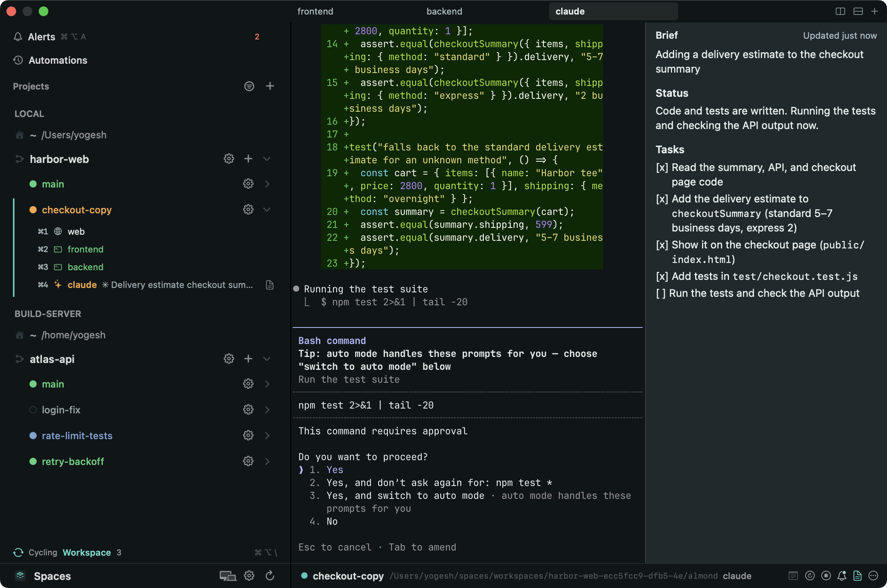Viewport: 887px width, 588px height.
Task: Expand rate-limit-tests chevron
Action: point(267,436)
